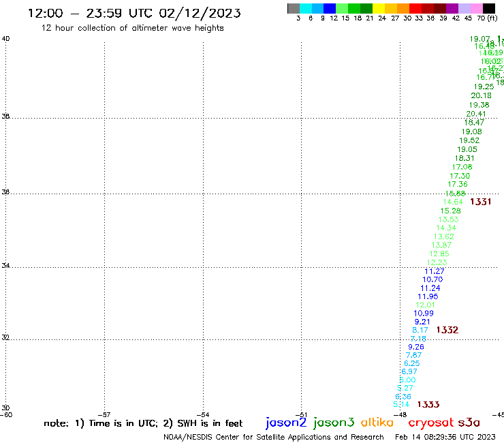Pick the pink swatch in the color scale
Image resolution: width=504 pixels, height=443 pixels.
pyautogui.click(x=476, y=9)
